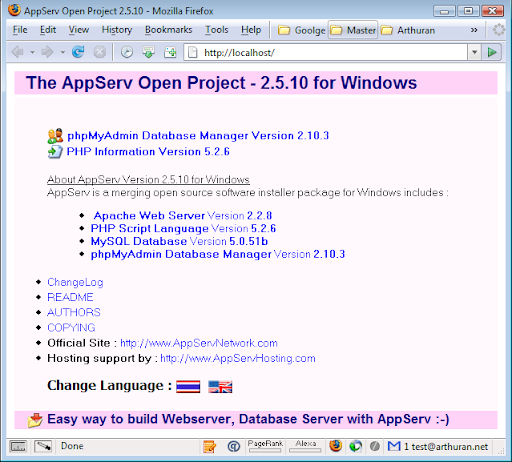Click the phpMyAdmin users icon

click(55, 136)
